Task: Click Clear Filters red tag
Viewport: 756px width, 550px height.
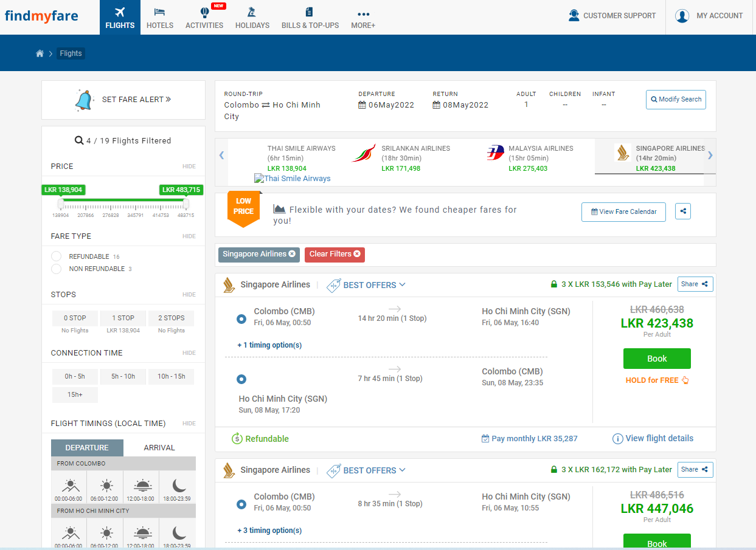Action: (x=335, y=254)
